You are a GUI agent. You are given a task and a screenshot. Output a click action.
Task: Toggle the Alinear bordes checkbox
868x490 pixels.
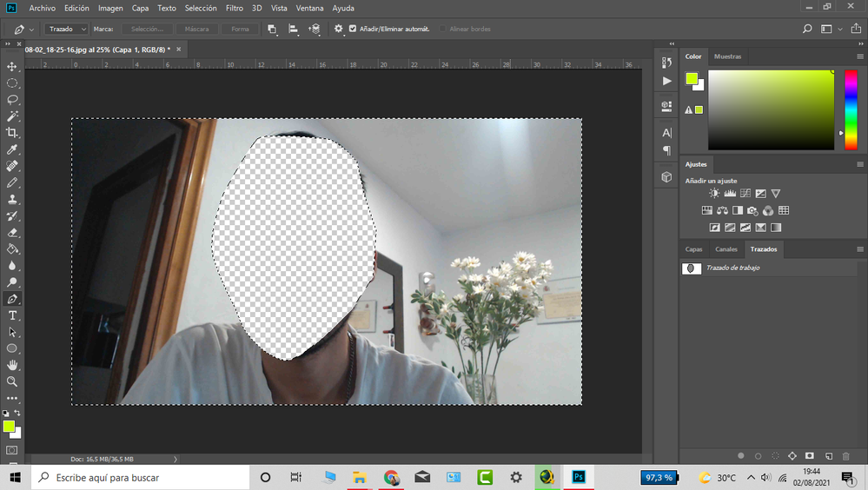(443, 29)
